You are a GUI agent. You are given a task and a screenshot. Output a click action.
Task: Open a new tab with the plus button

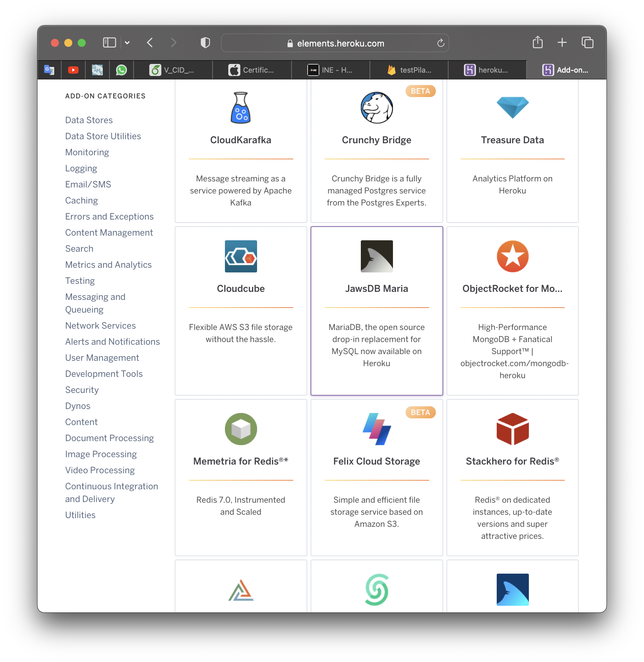[x=562, y=43]
